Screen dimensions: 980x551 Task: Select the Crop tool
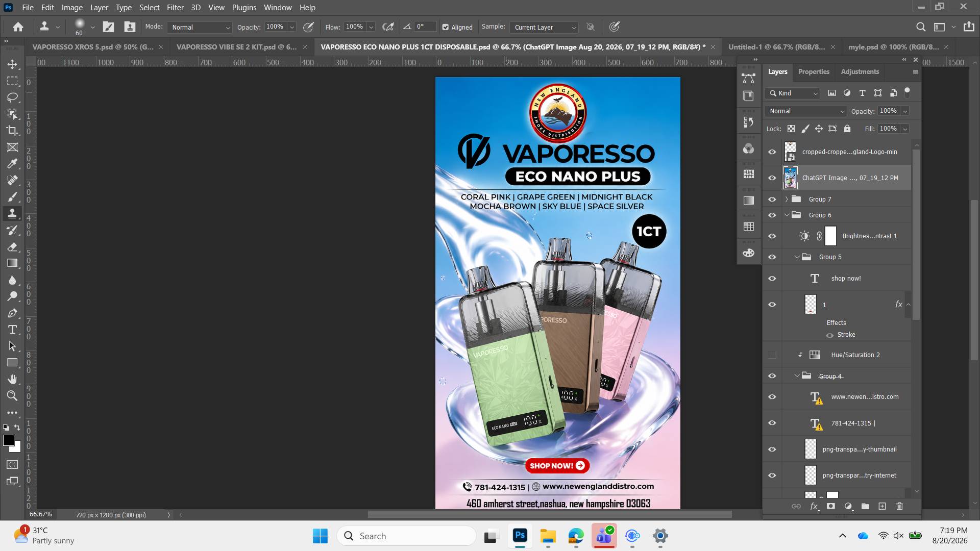pyautogui.click(x=12, y=131)
